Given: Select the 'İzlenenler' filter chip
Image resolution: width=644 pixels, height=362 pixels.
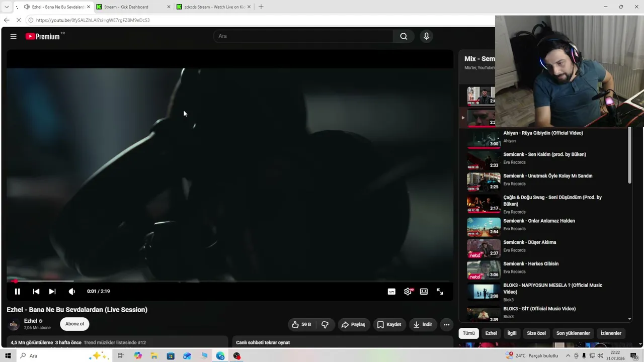Looking at the screenshot, I should 611,333.
